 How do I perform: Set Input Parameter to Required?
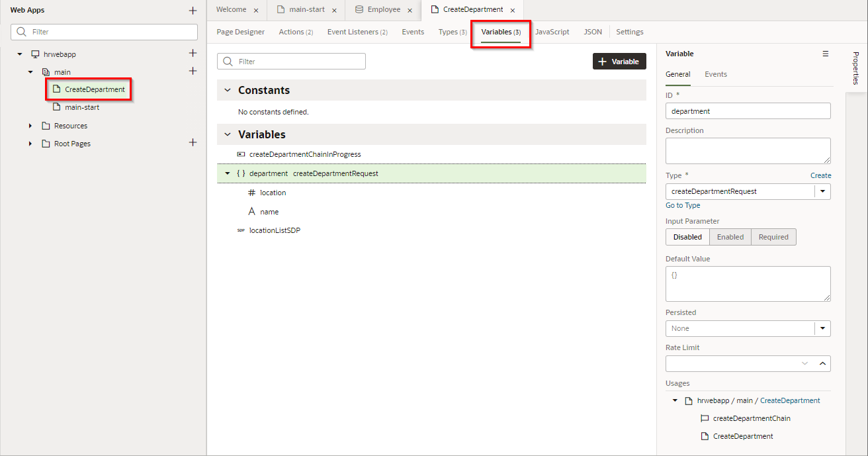[773, 237]
